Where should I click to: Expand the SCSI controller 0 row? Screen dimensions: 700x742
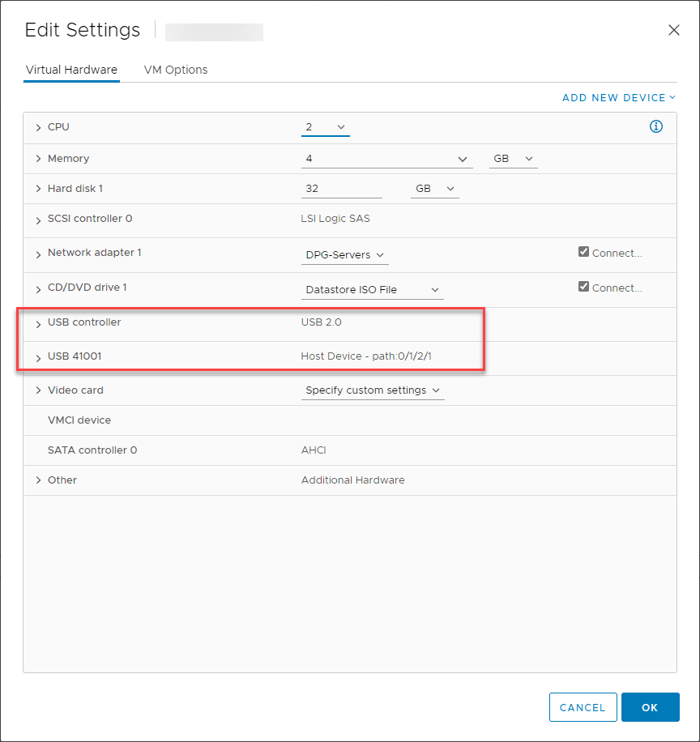click(x=38, y=220)
